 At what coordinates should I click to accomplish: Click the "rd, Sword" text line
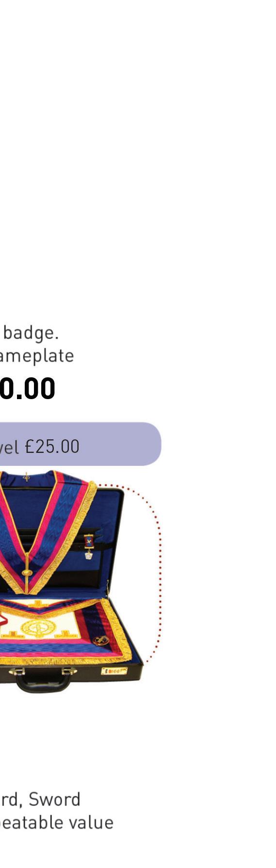tap(40, 799)
